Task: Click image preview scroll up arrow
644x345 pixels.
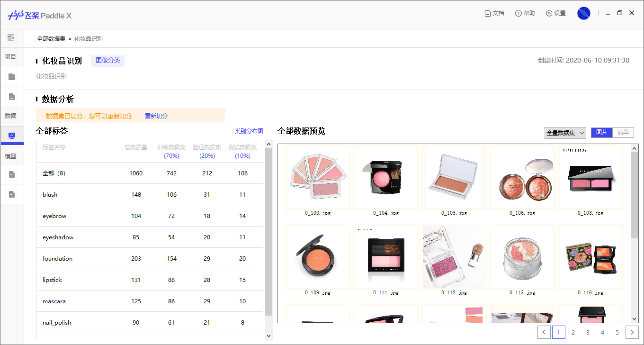Action: point(635,148)
